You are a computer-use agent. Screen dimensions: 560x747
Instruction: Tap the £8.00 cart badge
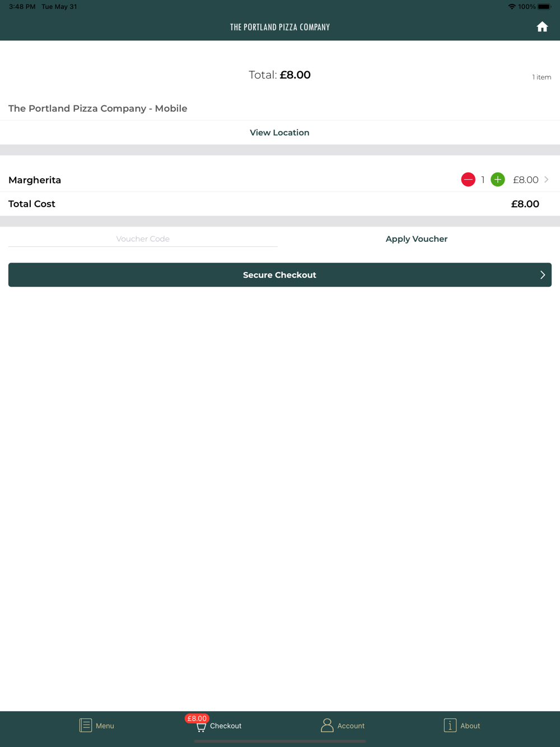(x=197, y=718)
